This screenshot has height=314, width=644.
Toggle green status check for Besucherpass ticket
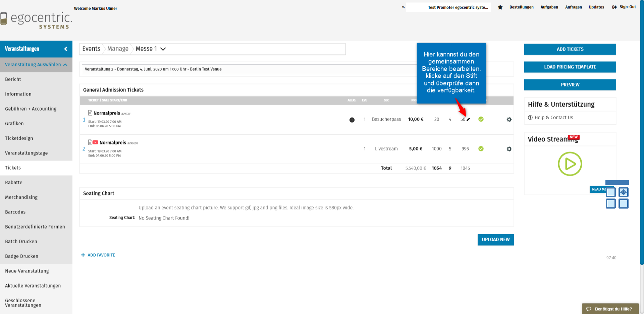481,119
